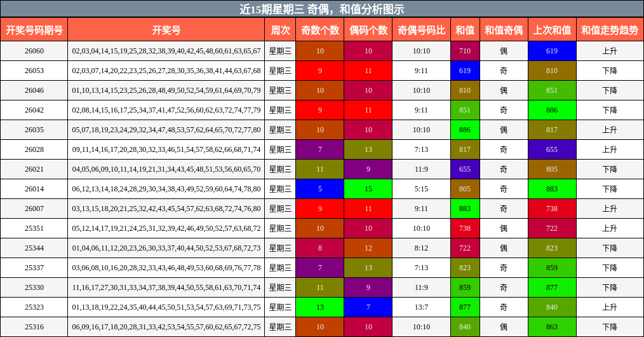Click the blue odd-count cell 5 in row 26014
The width and height of the screenshot is (644, 337).
[x=320, y=189]
